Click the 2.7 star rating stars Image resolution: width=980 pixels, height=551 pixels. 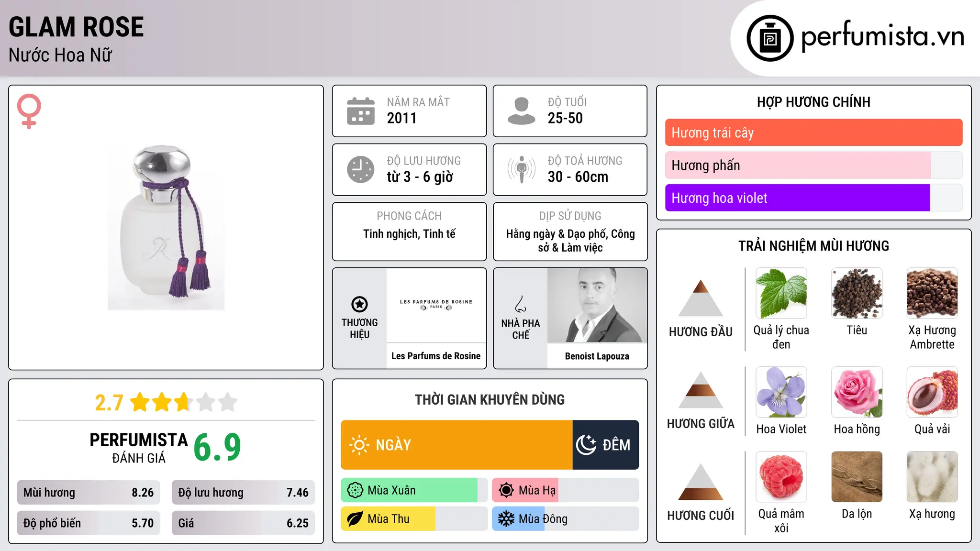[184, 402]
